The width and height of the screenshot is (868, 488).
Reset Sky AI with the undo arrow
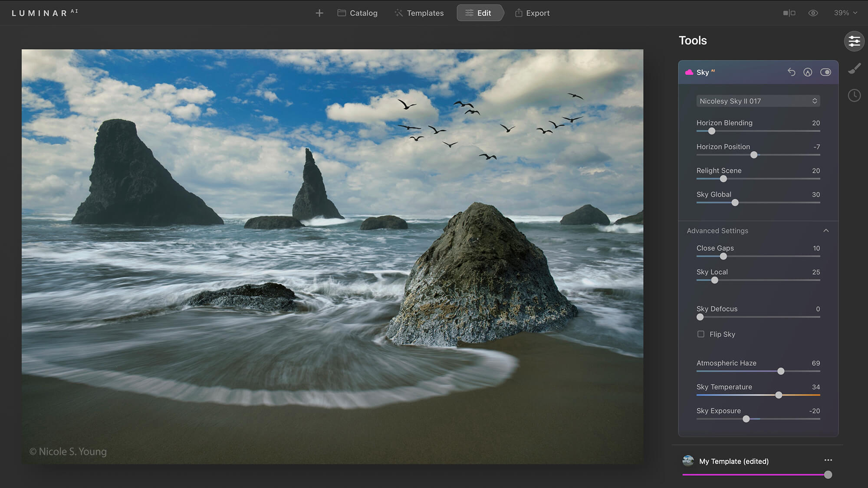pyautogui.click(x=791, y=72)
